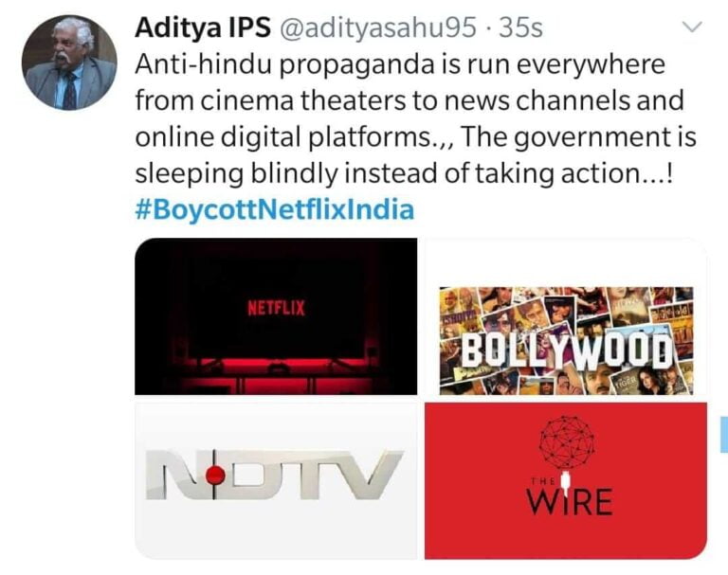Open the #BoycottNetflixIndia hashtag
The width and height of the screenshot is (728, 575).
click(274, 208)
